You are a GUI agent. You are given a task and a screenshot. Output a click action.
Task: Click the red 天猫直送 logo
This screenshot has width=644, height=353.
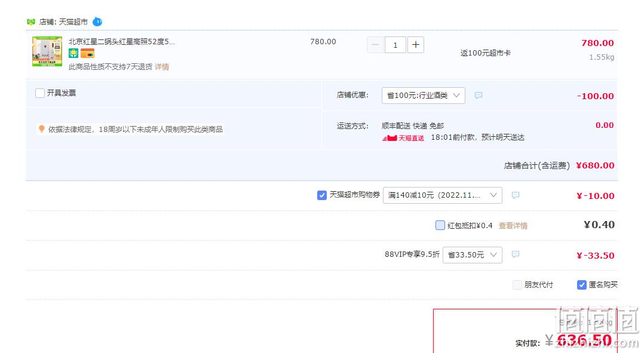coord(403,138)
